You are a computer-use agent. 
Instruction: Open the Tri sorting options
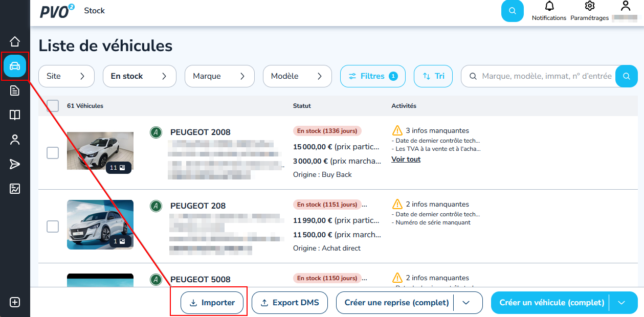click(x=433, y=76)
